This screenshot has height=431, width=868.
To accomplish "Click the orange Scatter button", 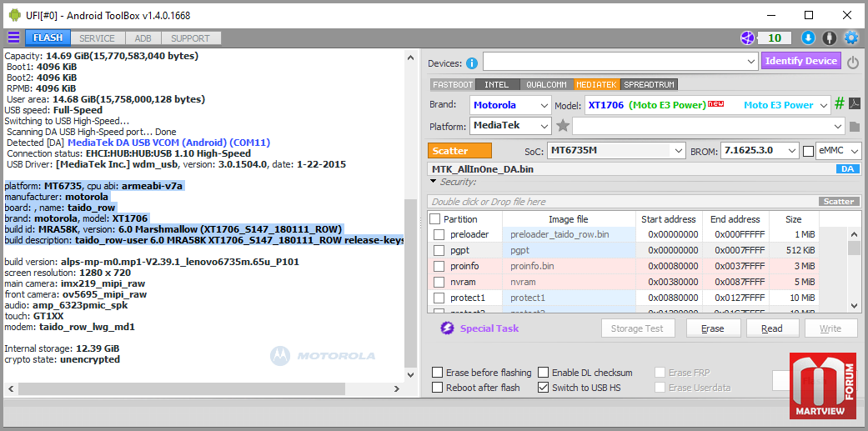I will click(459, 151).
